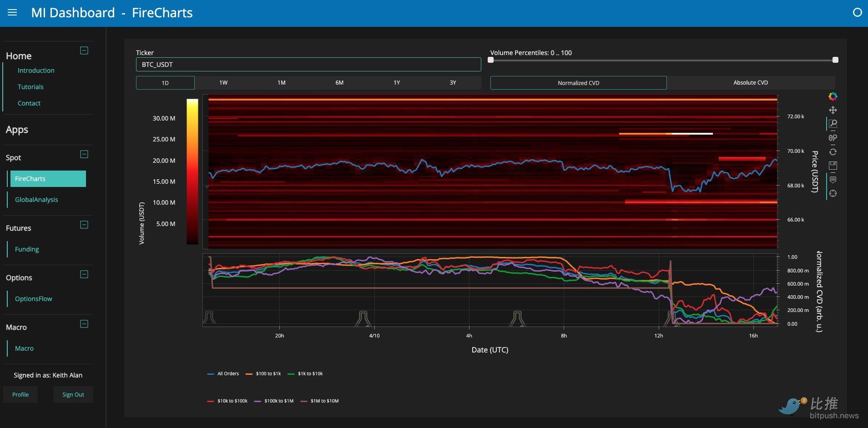Click the Volume Percentiles right slider handle
Viewport: 868px width, 428px height.
pyautogui.click(x=835, y=60)
